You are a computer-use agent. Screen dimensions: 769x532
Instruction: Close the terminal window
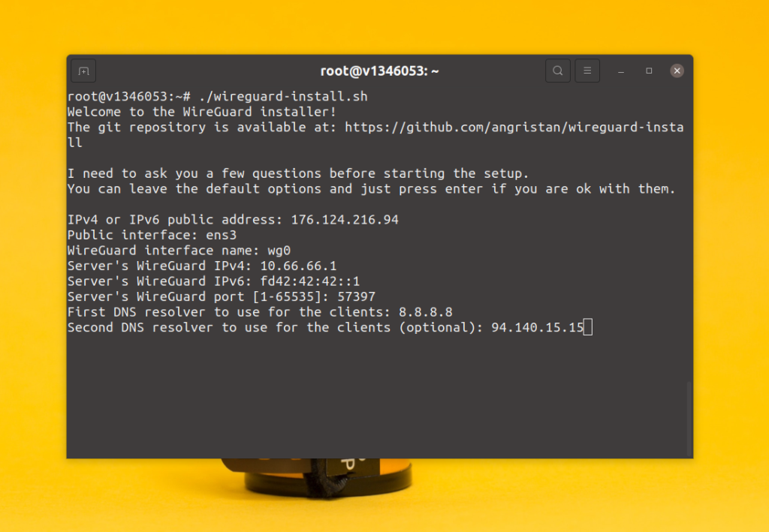(x=677, y=71)
